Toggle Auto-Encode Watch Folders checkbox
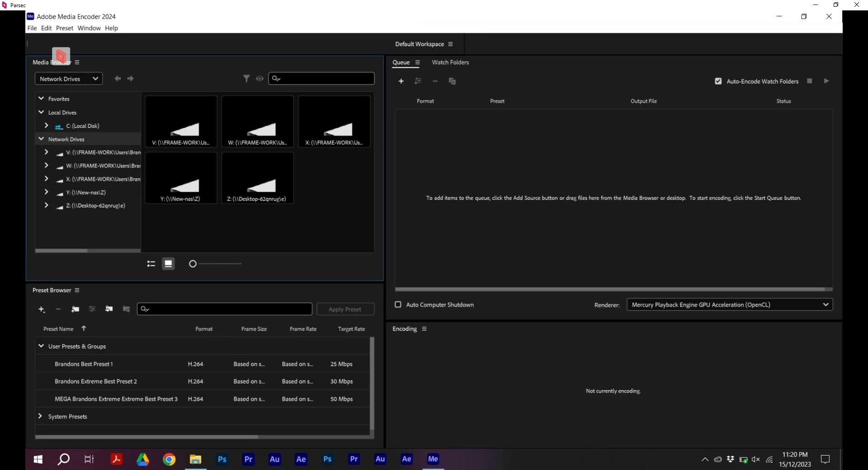Viewport: 868px width, 470px height. tap(718, 81)
